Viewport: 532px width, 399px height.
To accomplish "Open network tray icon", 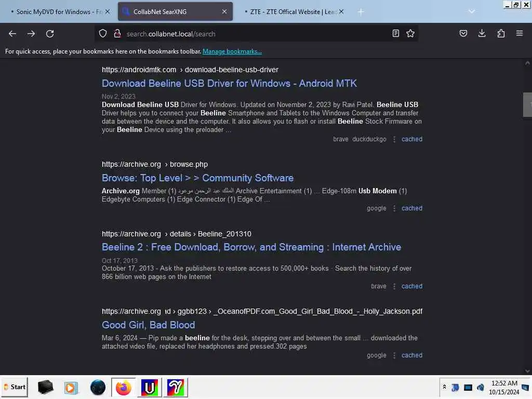I will (468, 387).
